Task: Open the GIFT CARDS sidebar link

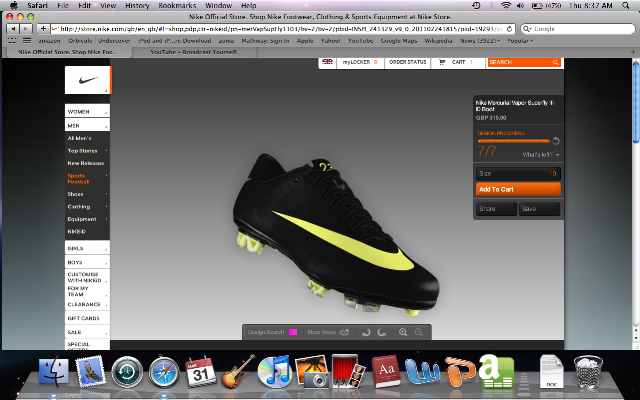Action: click(x=87, y=318)
